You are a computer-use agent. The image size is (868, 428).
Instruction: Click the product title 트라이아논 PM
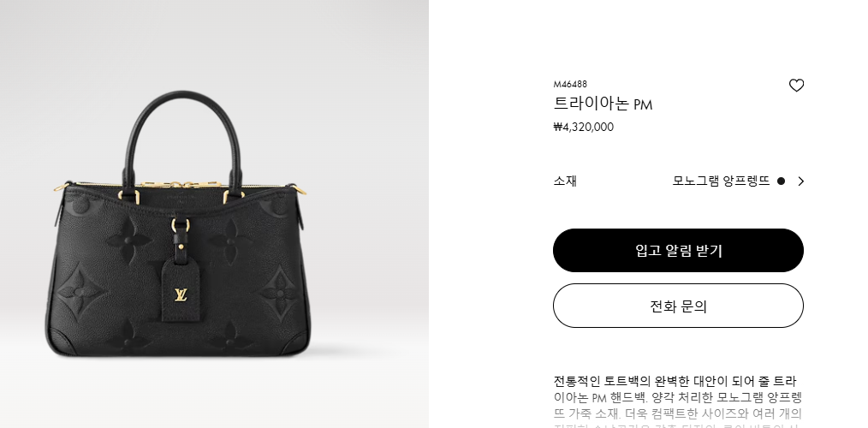tap(603, 104)
